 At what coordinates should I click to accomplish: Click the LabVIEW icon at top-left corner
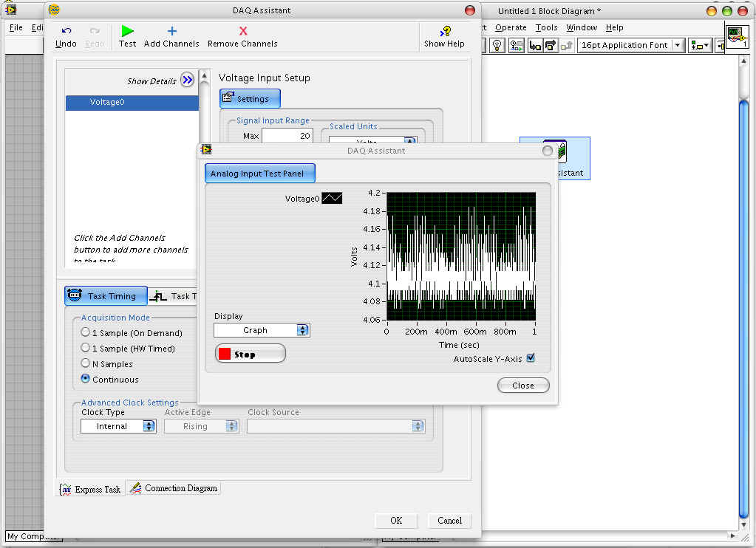click(x=10, y=9)
